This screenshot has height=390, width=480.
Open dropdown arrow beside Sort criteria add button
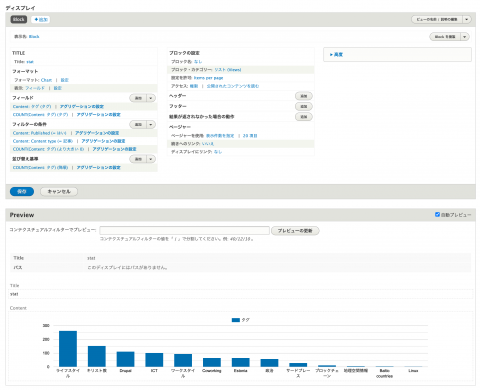pyautogui.click(x=151, y=159)
